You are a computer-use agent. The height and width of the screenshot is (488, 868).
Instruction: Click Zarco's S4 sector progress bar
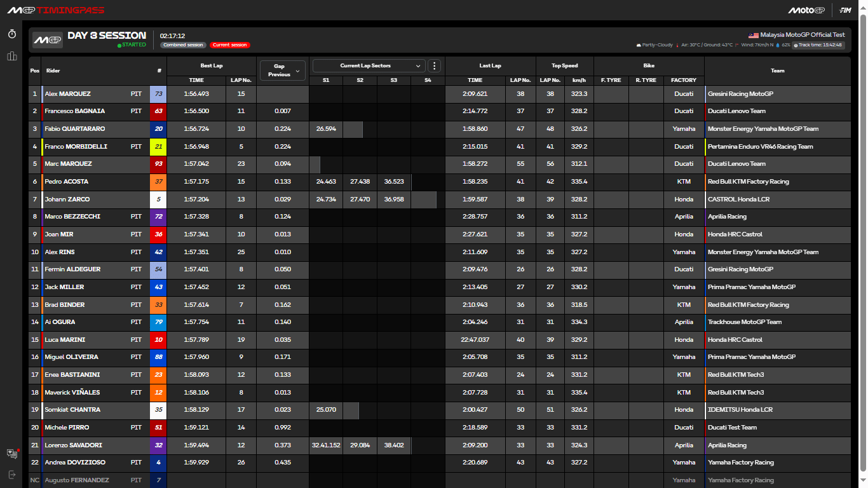click(424, 200)
